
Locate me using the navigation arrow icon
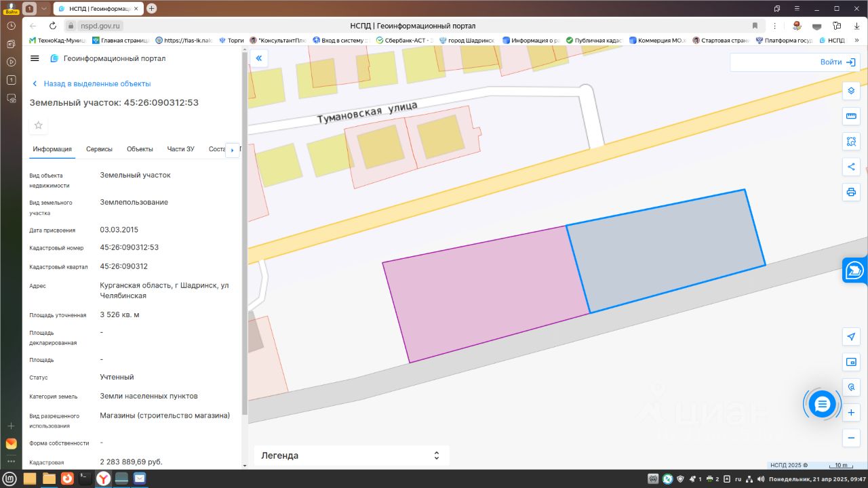click(x=851, y=337)
